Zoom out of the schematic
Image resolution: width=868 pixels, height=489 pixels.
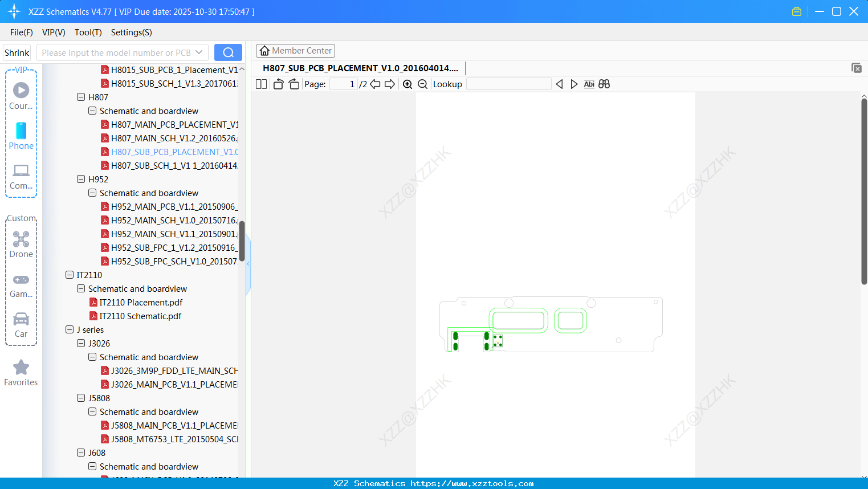422,84
